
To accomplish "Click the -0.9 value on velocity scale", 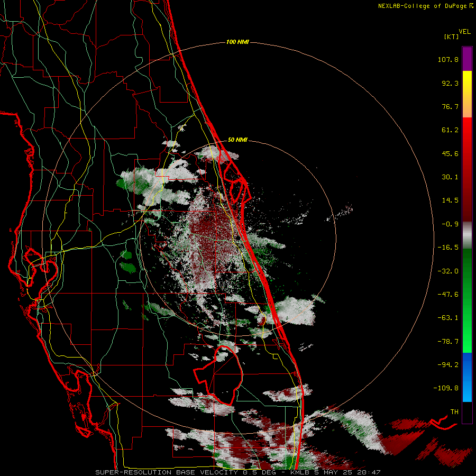I will pos(450,224).
